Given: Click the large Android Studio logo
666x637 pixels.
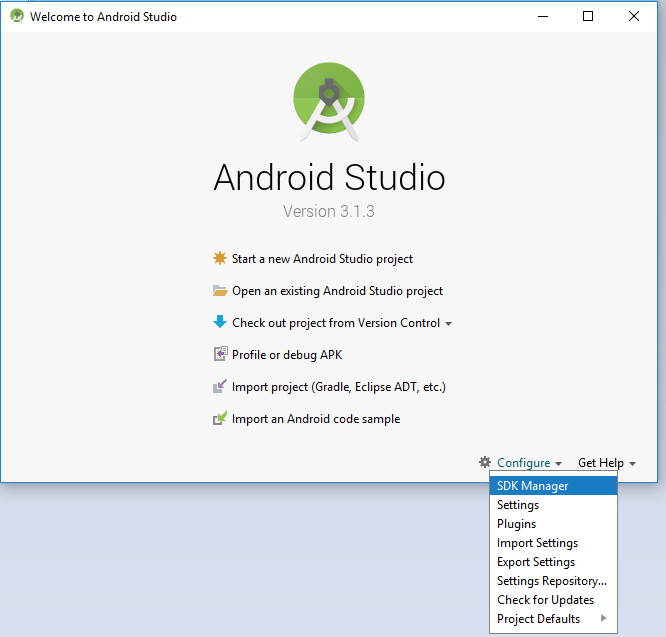Looking at the screenshot, I should point(329,101).
